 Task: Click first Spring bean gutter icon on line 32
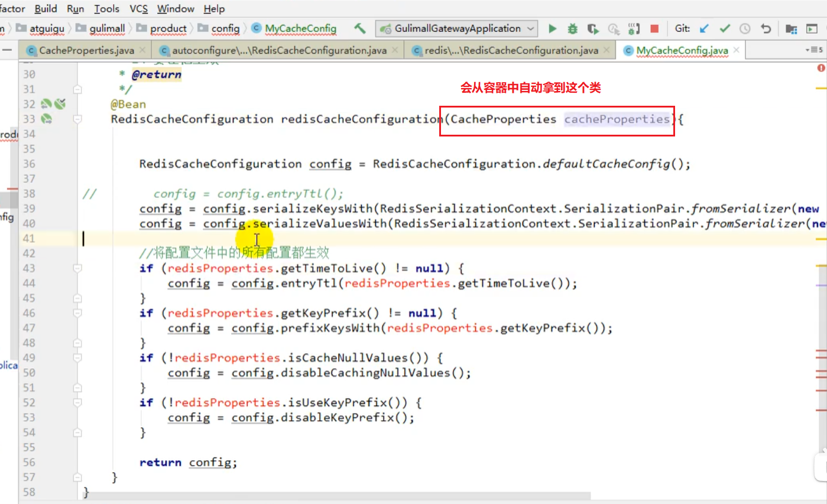coord(46,104)
